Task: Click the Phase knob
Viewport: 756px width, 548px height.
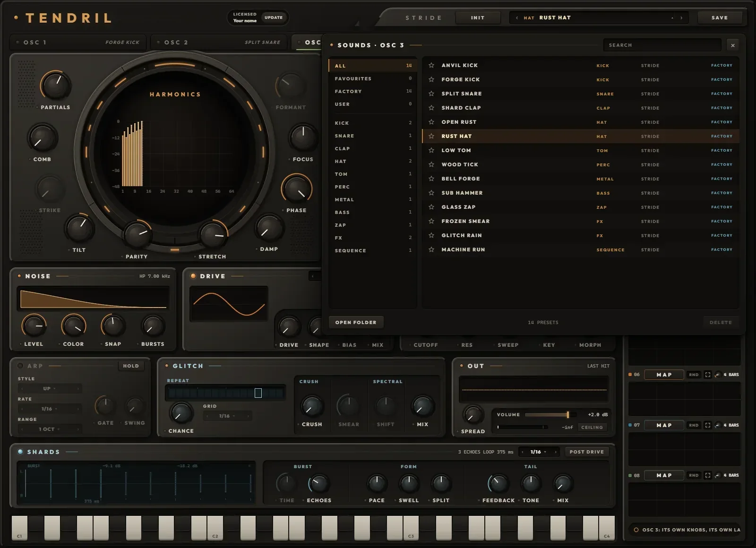Action: [x=297, y=188]
